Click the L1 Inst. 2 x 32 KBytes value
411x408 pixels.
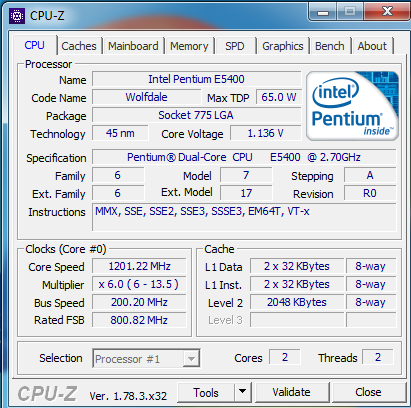coord(297,284)
